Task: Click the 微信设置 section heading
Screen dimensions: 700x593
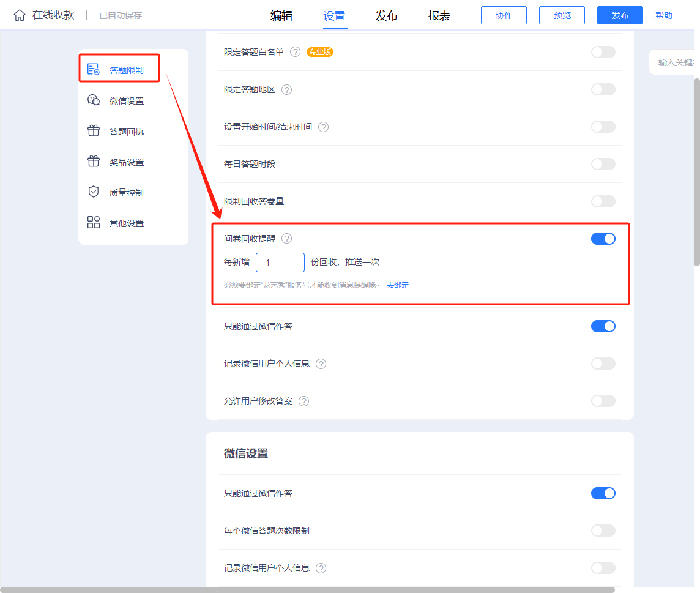Action: click(x=246, y=453)
